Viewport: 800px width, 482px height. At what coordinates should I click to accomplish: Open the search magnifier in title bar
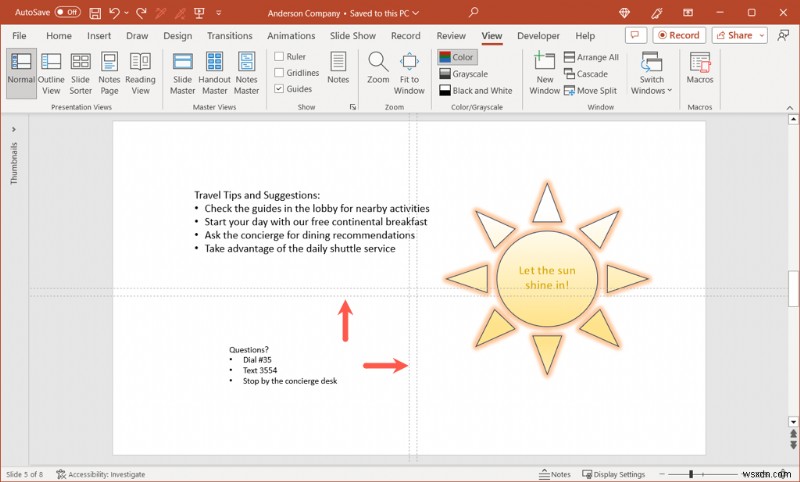473,12
